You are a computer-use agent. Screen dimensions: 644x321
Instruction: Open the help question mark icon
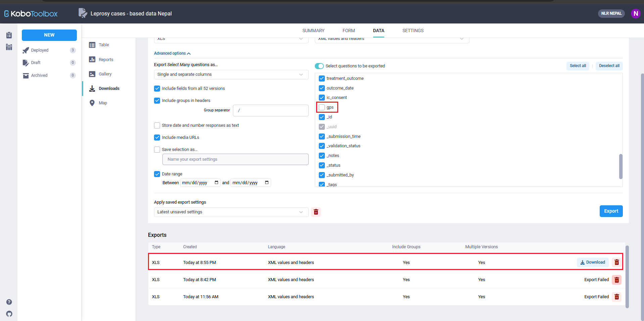tap(9, 302)
